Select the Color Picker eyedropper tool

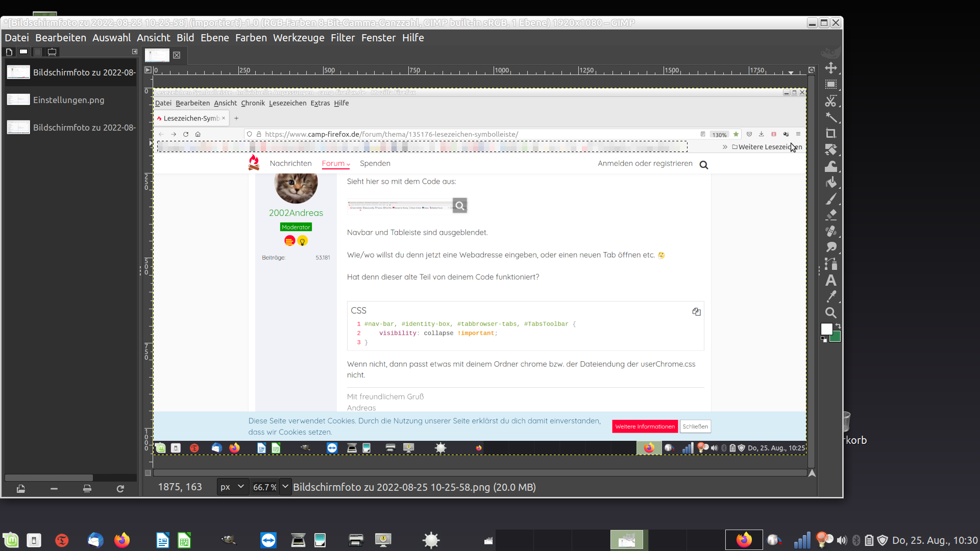click(x=831, y=296)
